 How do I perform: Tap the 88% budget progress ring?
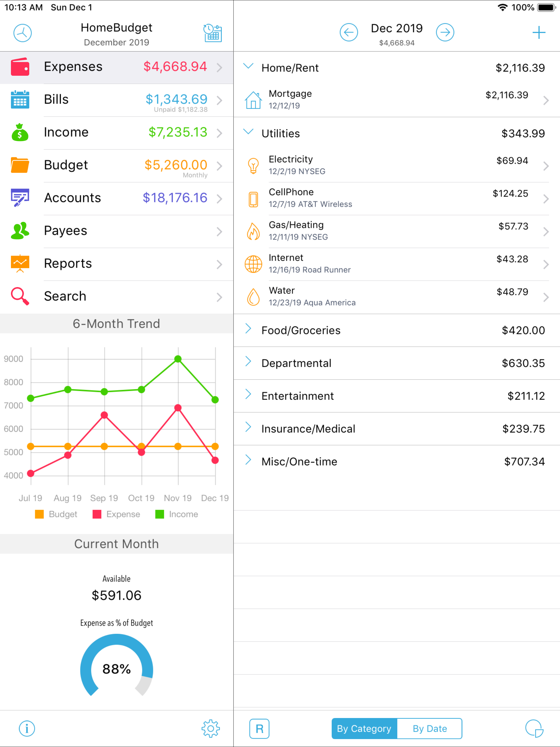point(116,669)
